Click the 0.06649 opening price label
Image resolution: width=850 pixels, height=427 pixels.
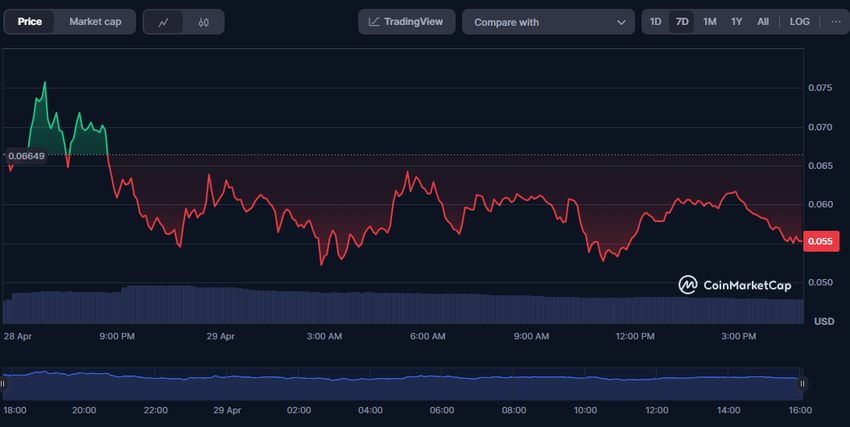point(26,156)
